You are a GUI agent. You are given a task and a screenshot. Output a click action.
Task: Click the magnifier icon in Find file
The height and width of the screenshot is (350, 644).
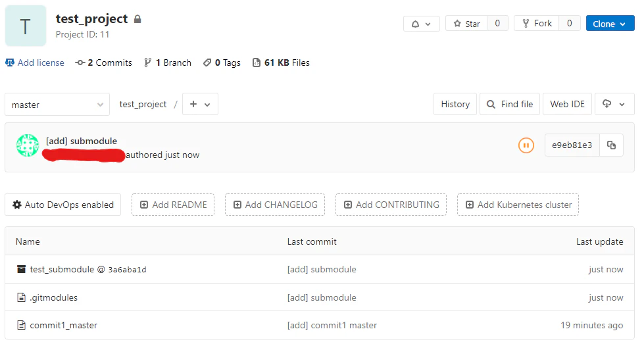(491, 105)
